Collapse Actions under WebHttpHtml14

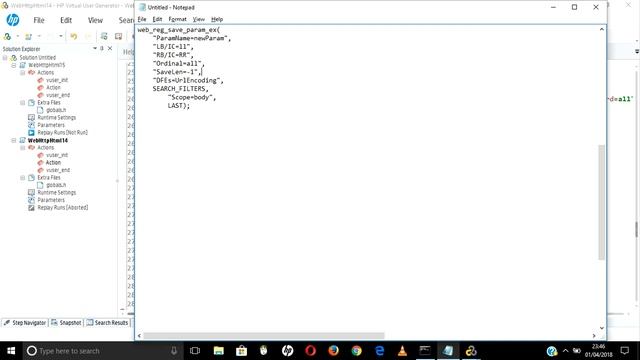22,147
